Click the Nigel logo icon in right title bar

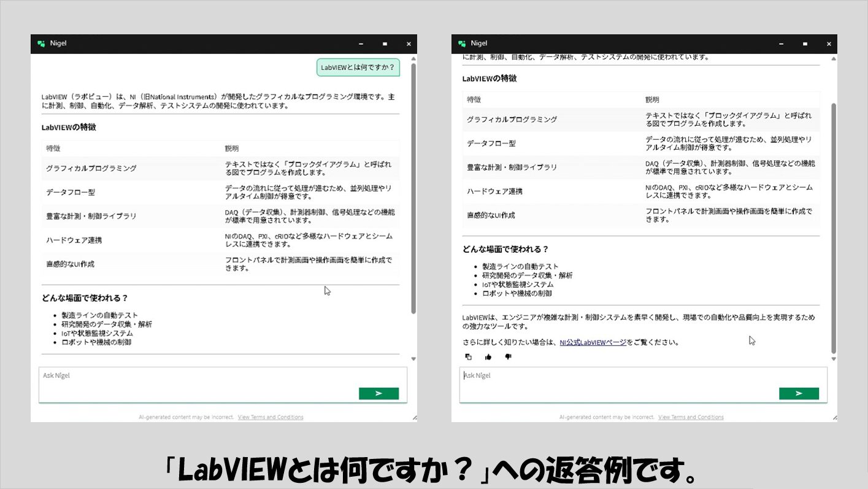[x=462, y=44]
